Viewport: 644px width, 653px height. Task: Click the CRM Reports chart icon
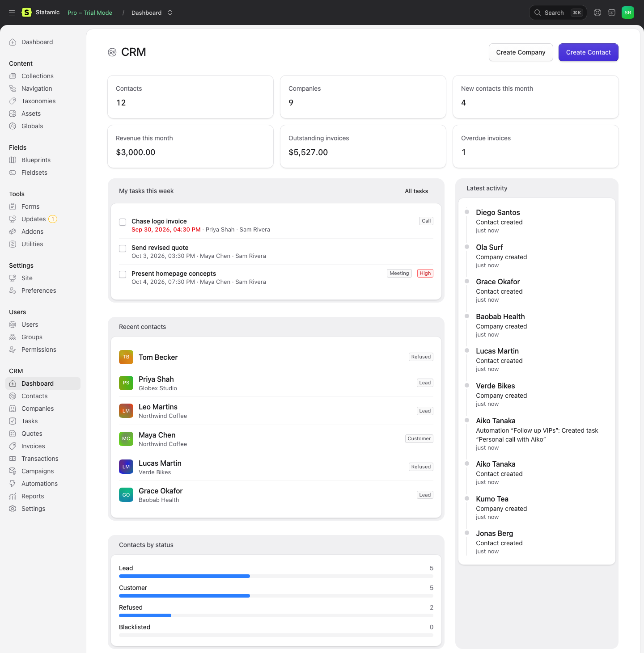(13, 496)
